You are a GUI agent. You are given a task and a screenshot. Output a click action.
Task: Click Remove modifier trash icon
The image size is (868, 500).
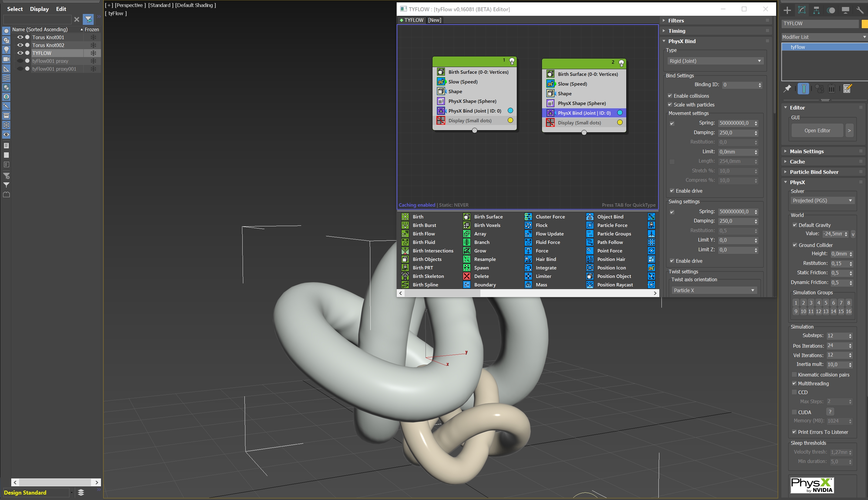[831, 89]
